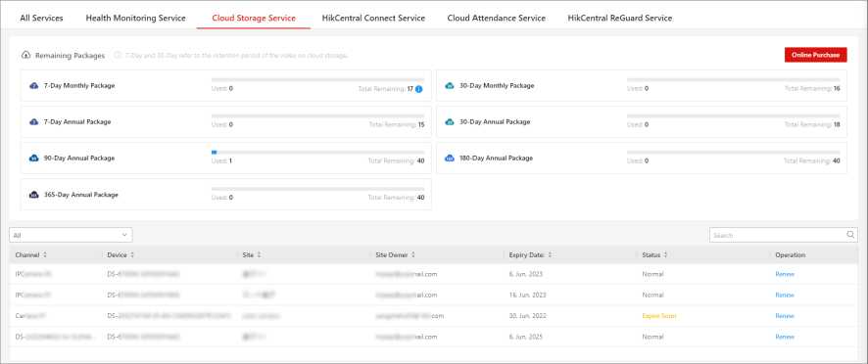Renew the channel expiring 6. Jun. 2025

[x=785, y=337]
